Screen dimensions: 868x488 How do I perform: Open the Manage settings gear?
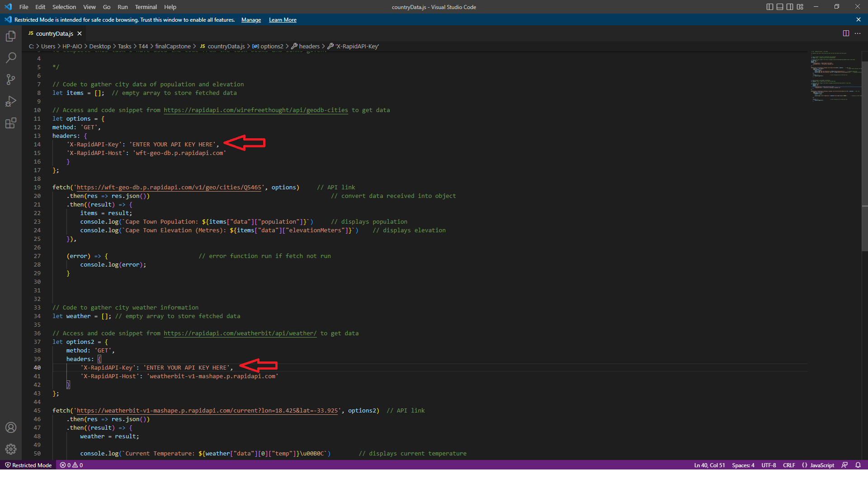click(x=10, y=449)
